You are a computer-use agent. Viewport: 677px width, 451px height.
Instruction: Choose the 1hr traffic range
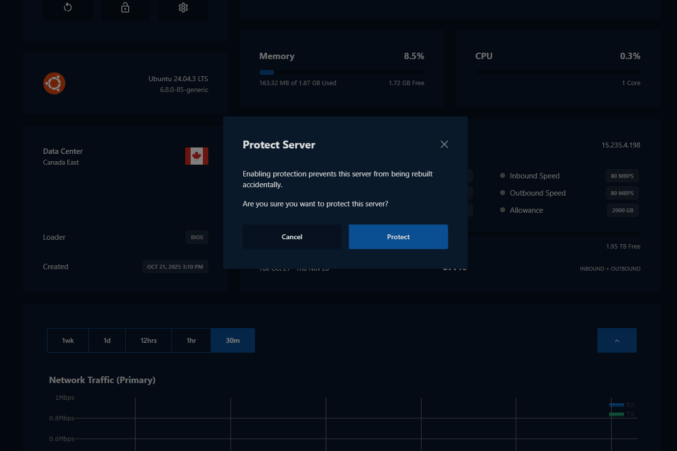click(191, 341)
